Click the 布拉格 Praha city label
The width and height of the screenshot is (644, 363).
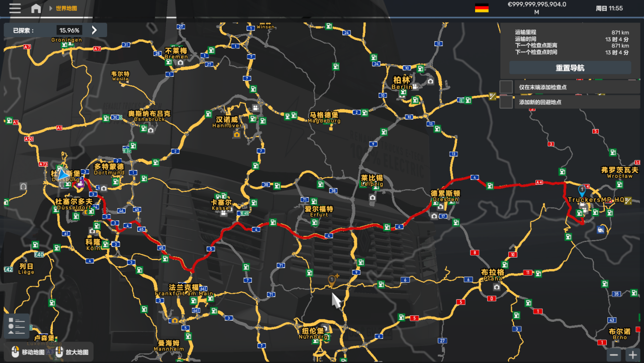pyautogui.click(x=492, y=275)
